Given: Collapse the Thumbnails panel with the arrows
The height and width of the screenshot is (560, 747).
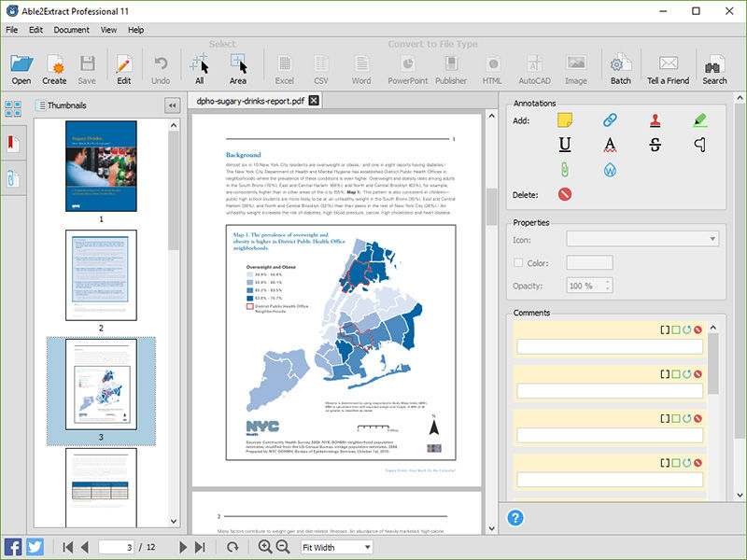Looking at the screenshot, I should (172, 105).
